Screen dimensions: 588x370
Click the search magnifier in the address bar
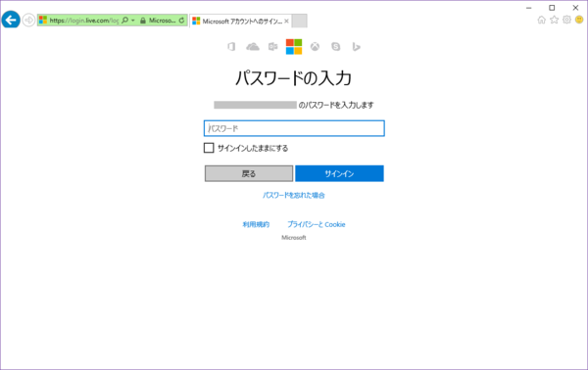124,21
